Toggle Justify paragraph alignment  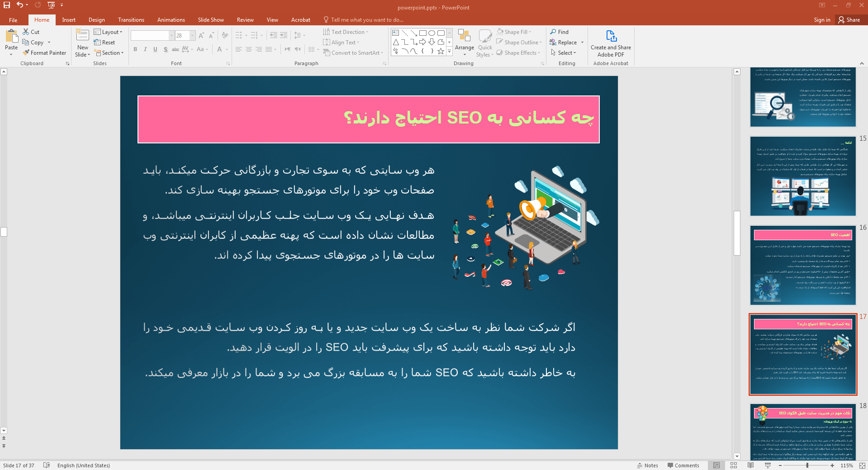pyautogui.click(x=269, y=49)
